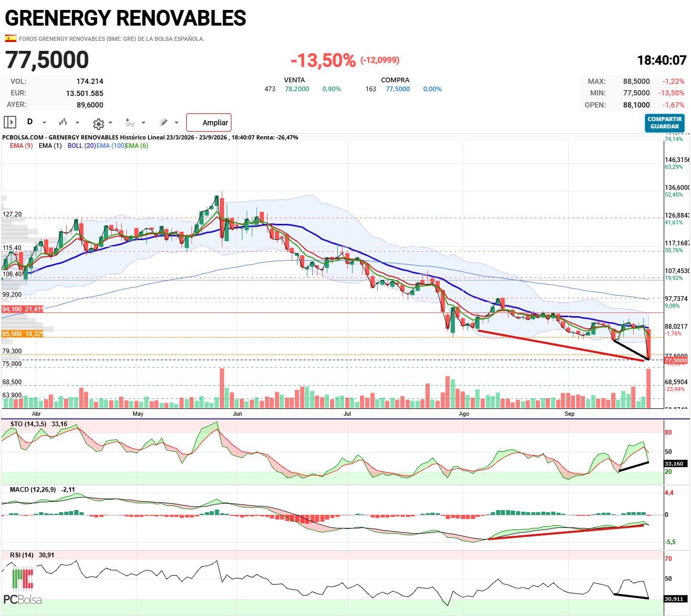Viewport: 691px width, 616px height.
Task: Click the add indicators icon
Action: [130, 122]
